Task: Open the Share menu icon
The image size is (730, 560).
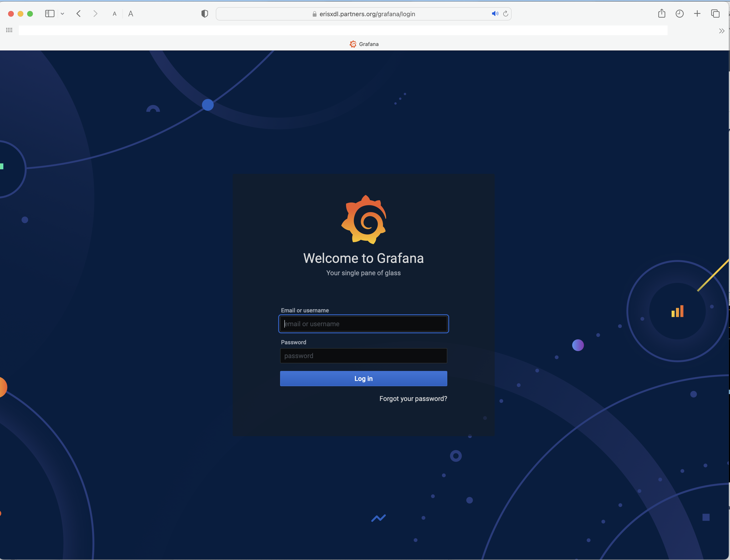Action: pyautogui.click(x=662, y=13)
